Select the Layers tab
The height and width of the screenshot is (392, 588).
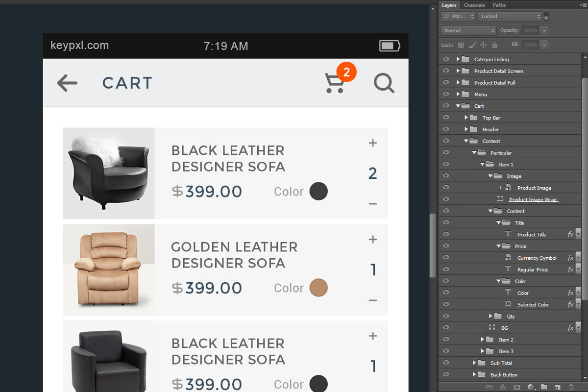click(x=449, y=5)
